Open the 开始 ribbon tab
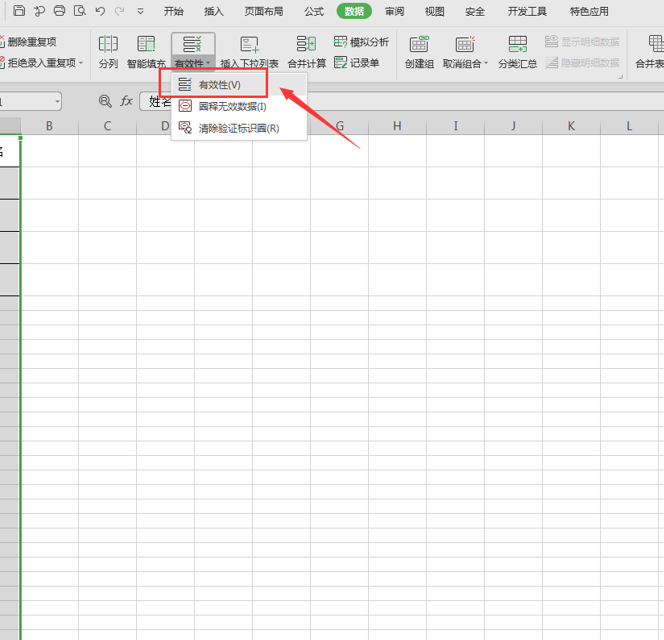The height and width of the screenshot is (640, 664). click(x=174, y=11)
